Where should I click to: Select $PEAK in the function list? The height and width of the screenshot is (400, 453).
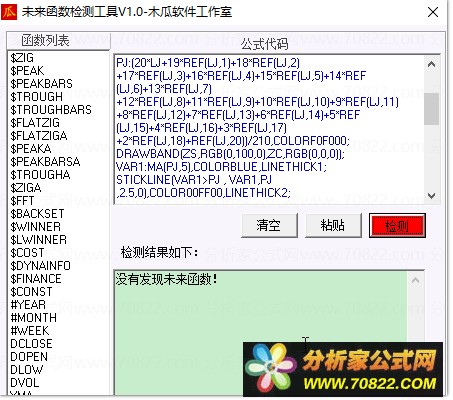point(27,71)
